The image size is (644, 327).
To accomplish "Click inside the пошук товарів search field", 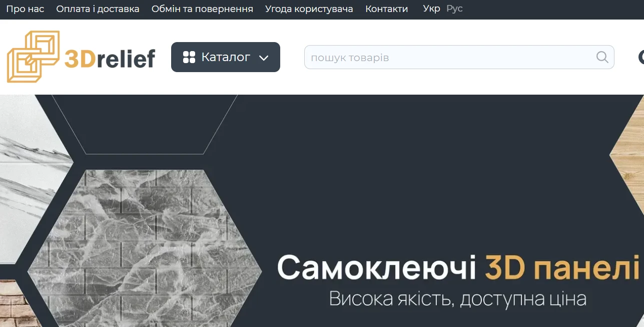I will 425,57.
